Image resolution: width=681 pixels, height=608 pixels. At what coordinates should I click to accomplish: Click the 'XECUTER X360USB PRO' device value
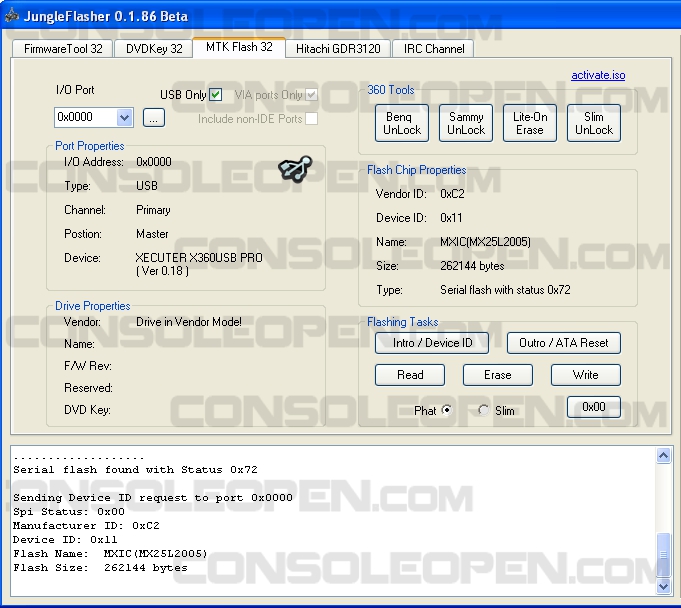(x=199, y=258)
